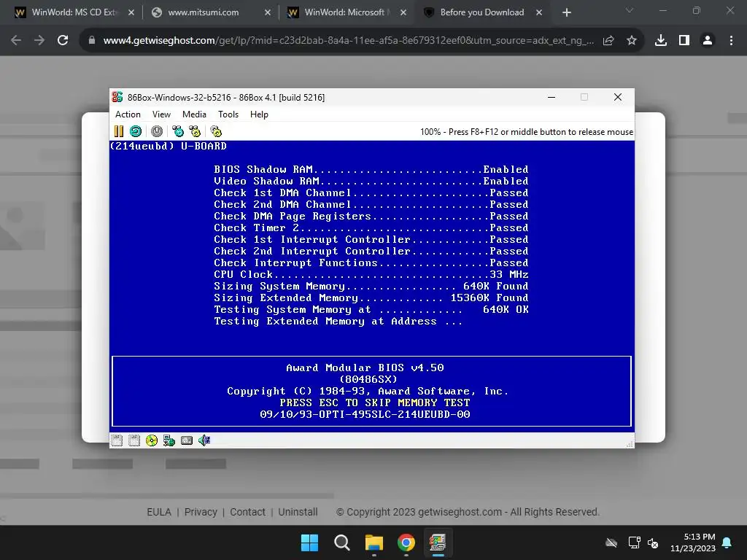Click first floppy drive status icon

117,440
